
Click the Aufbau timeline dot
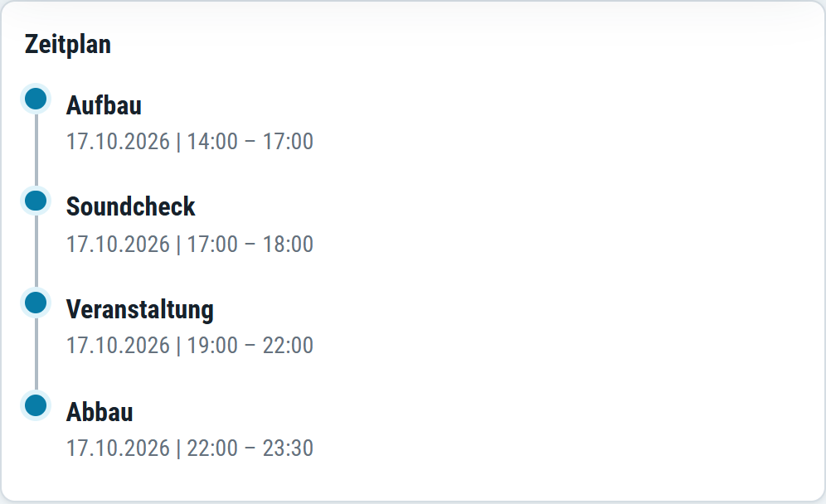click(36, 99)
